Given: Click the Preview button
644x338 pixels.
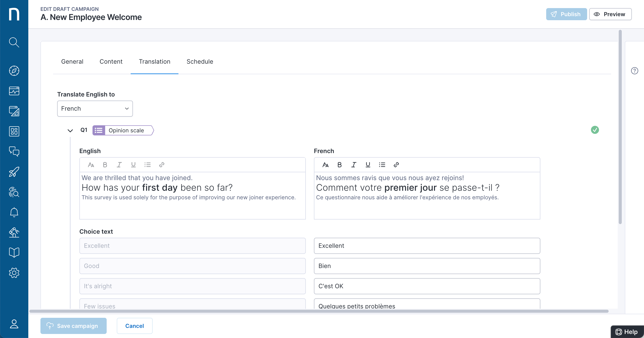Looking at the screenshot, I should [x=610, y=14].
